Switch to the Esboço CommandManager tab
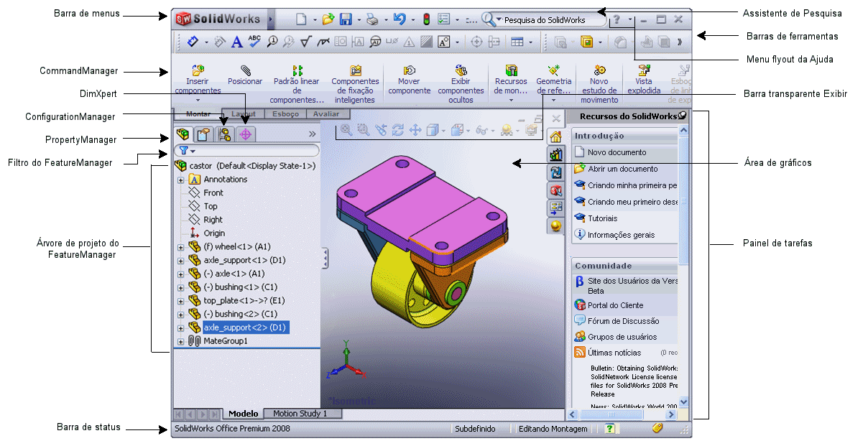 coord(285,114)
